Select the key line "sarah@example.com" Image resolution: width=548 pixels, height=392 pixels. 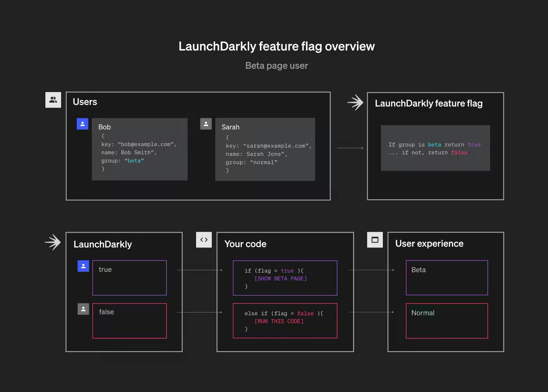pos(269,146)
